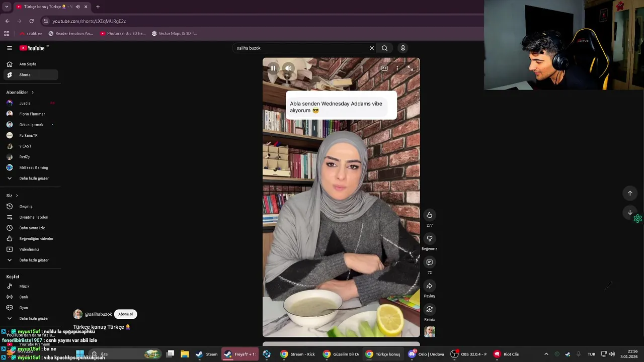Remix this Short
The image size is (644, 362).
tap(429, 309)
